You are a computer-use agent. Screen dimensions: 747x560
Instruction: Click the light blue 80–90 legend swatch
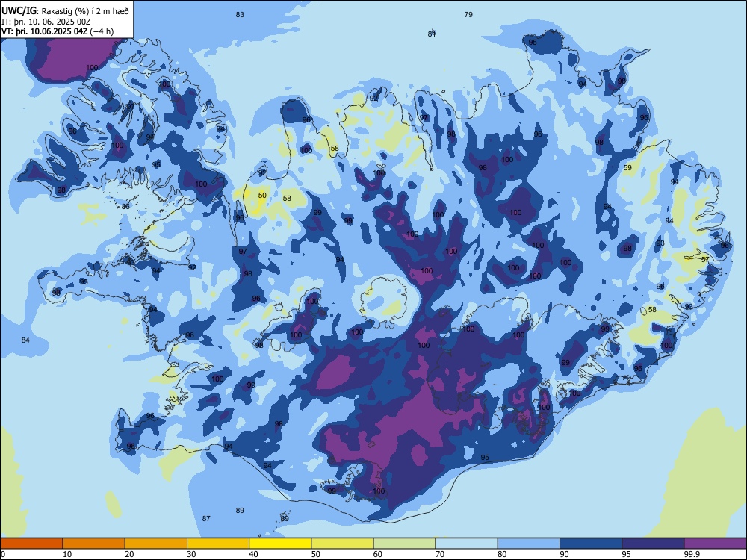pos(529,544)
